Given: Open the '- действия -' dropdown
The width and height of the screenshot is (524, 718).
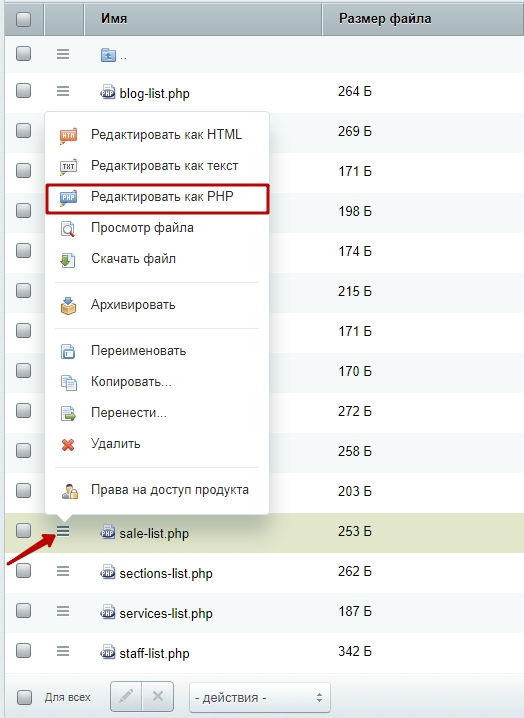Looking at the screenshot, I should coord(260,697).
